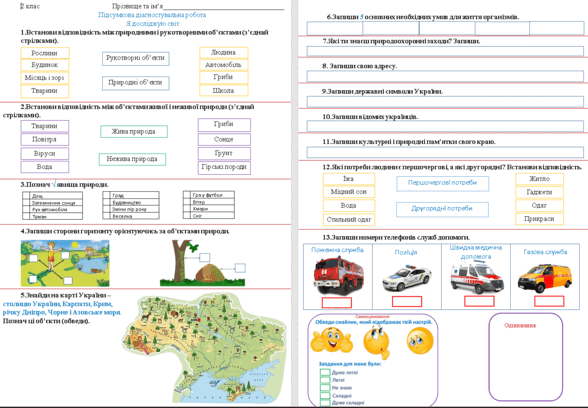Click the "Першочергові потреби" box
The height and width of the screenshot is (408, 588).
coord(442,184)
